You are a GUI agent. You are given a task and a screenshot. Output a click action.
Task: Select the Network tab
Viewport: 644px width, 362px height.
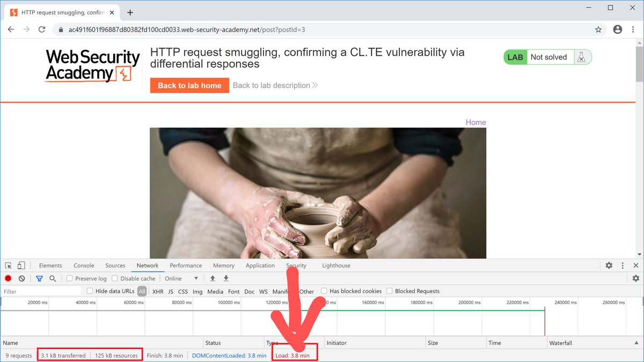pyautogui.click(x=148, y=265)
